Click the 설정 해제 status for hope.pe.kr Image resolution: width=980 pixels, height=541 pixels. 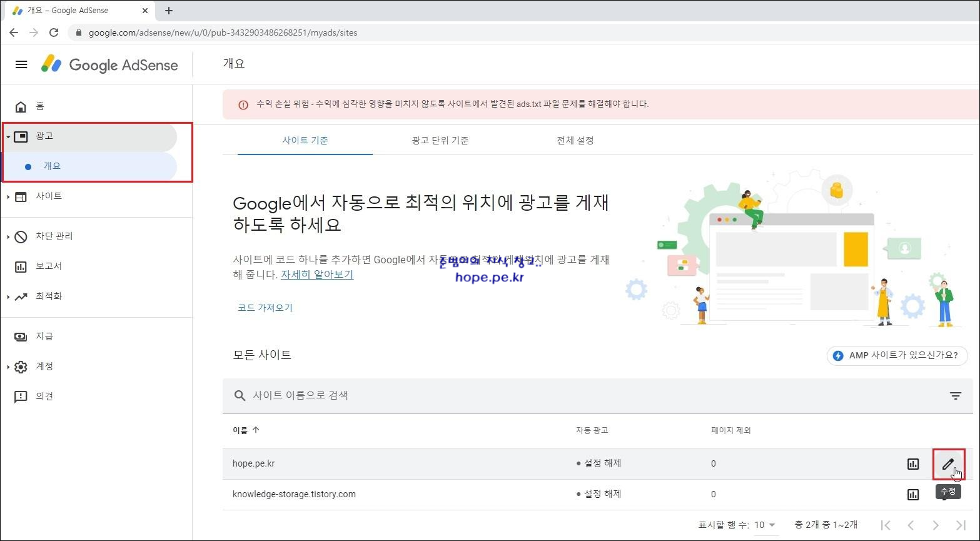pos(599,463)
